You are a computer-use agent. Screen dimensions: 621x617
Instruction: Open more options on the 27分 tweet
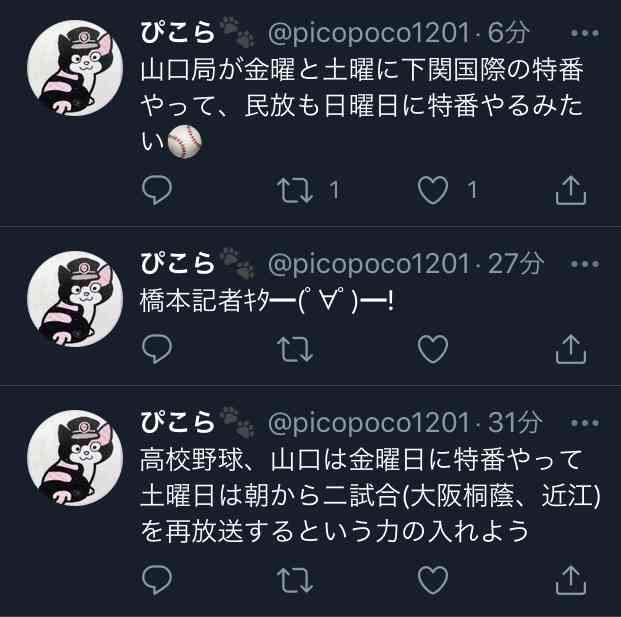pos(585,264)
